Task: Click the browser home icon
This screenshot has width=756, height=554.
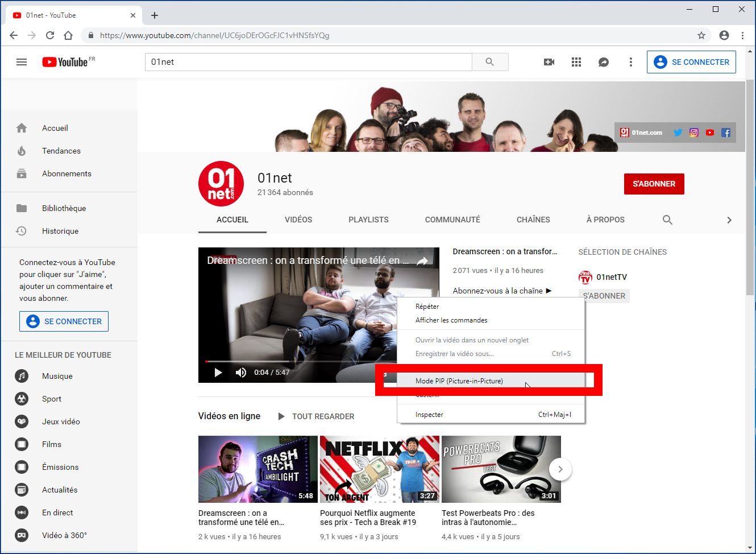Action: click(68, 35)
